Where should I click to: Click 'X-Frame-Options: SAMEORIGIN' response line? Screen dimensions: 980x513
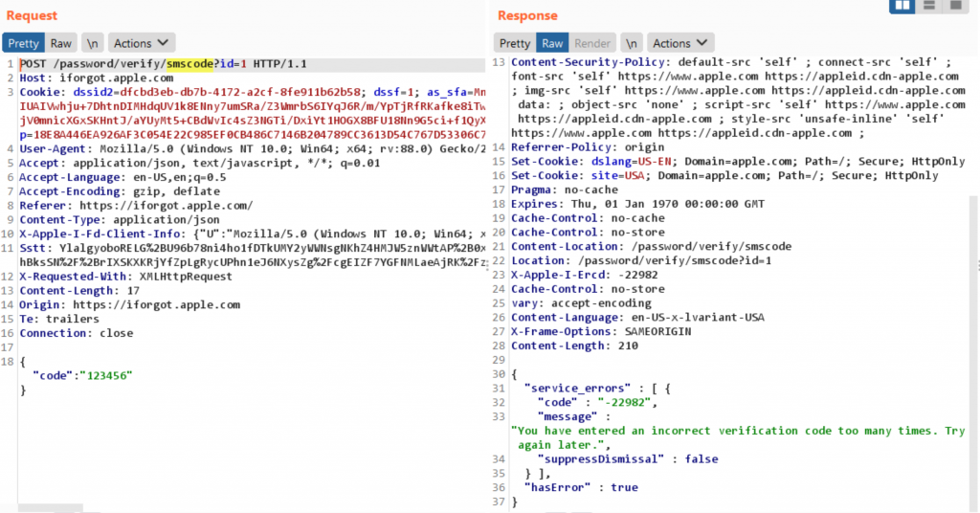click(x=601, y=332)
